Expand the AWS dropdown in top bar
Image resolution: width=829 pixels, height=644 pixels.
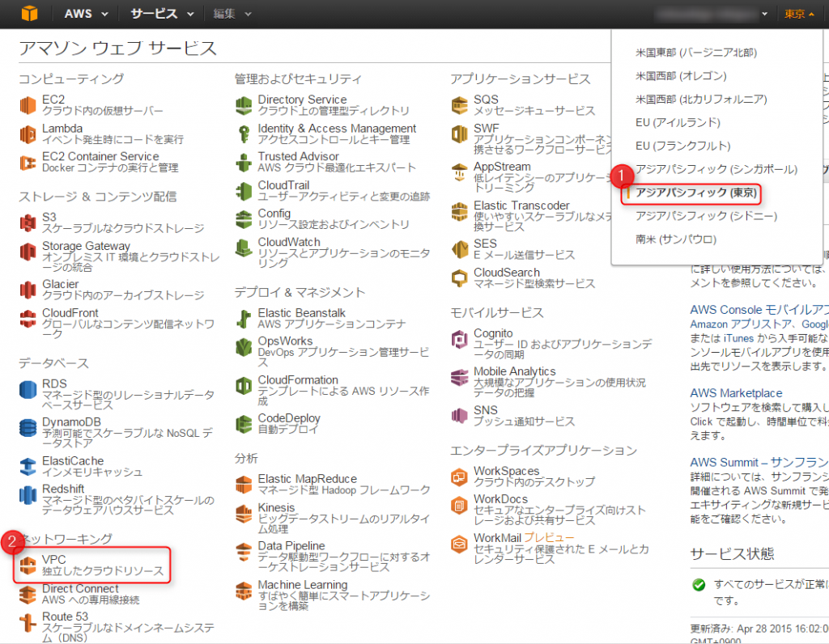coord(86,14)
